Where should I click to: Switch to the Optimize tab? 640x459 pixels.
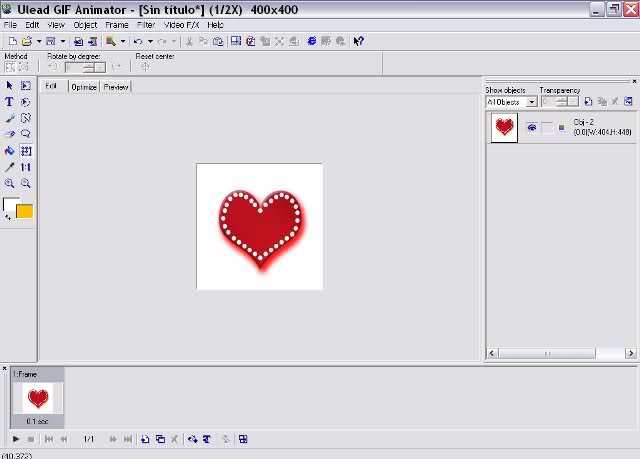click(x=84, y=87)
